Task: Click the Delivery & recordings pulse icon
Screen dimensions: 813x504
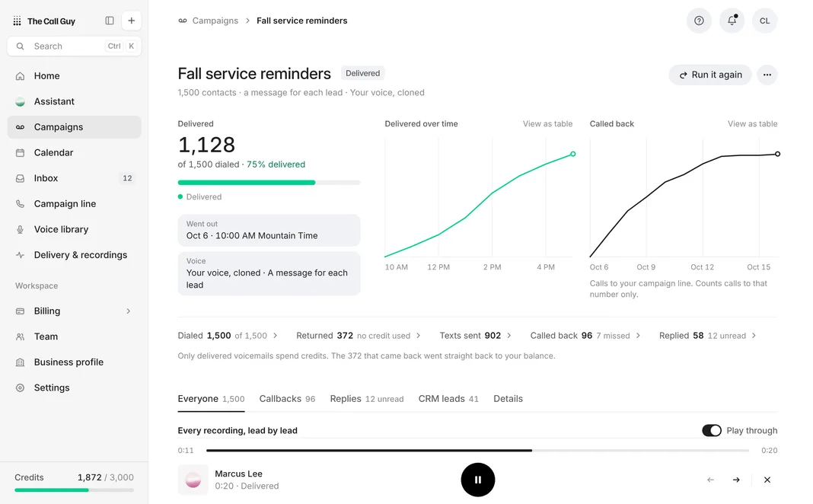Action: coord(20,255)
